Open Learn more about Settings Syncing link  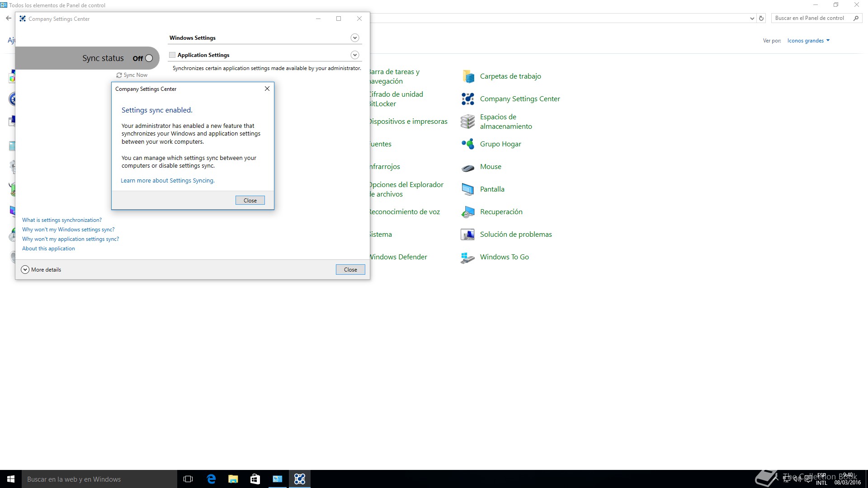(x=168, y=181)
